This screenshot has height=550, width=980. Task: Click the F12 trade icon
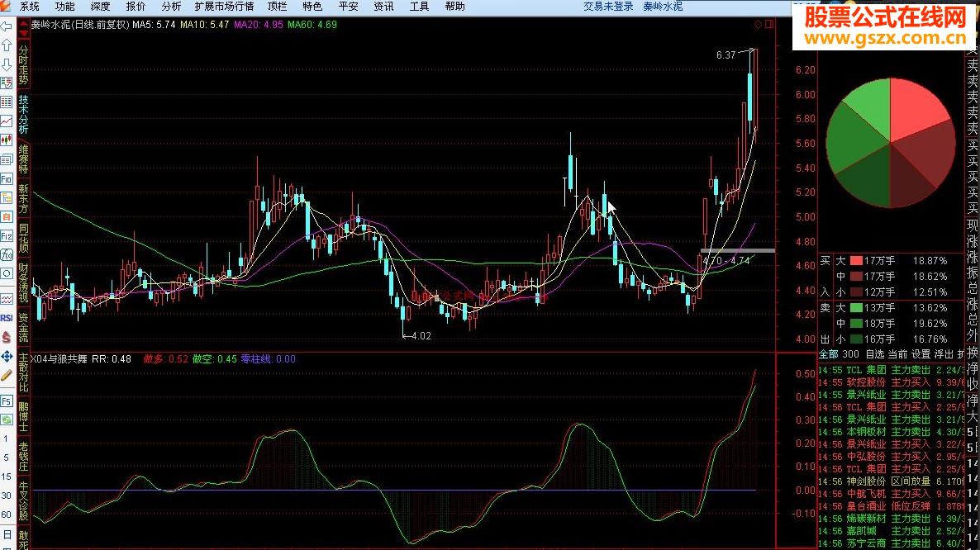[x=7, y=236]
